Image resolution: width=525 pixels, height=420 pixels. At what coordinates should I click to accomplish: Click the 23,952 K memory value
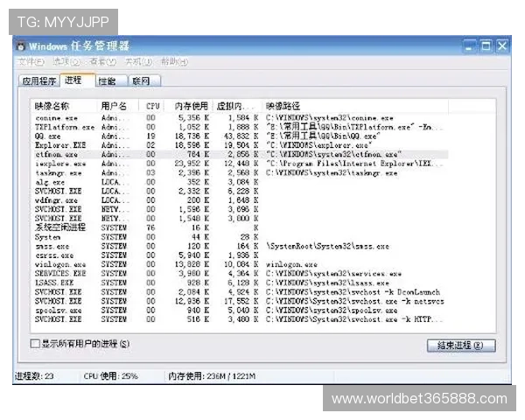[x=192, y=164]
